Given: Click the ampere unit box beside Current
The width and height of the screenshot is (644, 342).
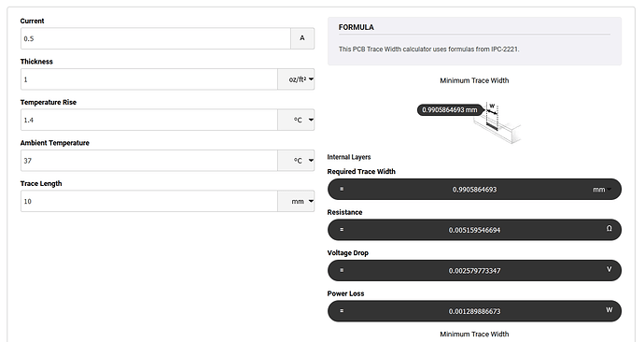Looking at the screenshot, I should [302, 38].
